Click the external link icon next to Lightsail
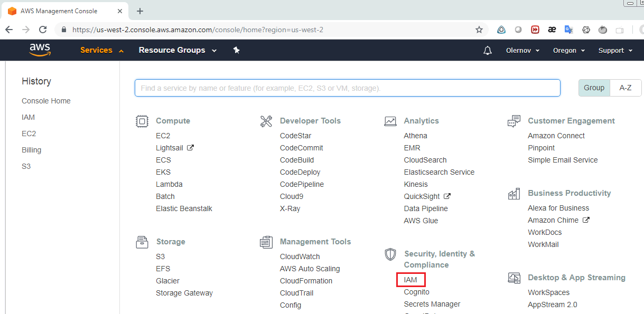The width and height of the screenshot is (644, 314). pos(191,148)
